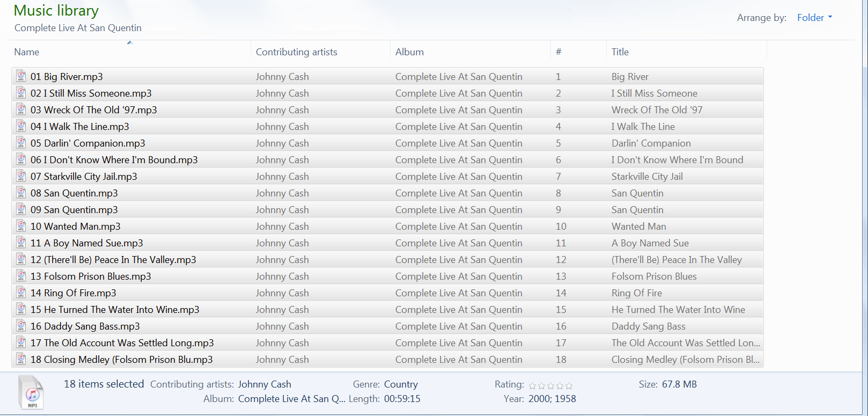Click icon for 15 He Turned The Water Into Wine.mp3
868x416 pixels.
tap(21, 309)
